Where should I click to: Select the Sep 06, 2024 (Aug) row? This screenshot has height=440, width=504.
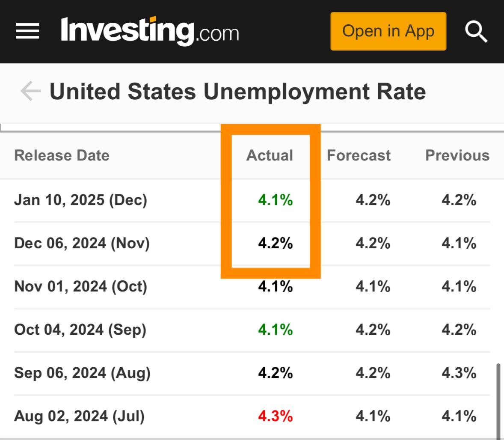(x=82, y=373)
